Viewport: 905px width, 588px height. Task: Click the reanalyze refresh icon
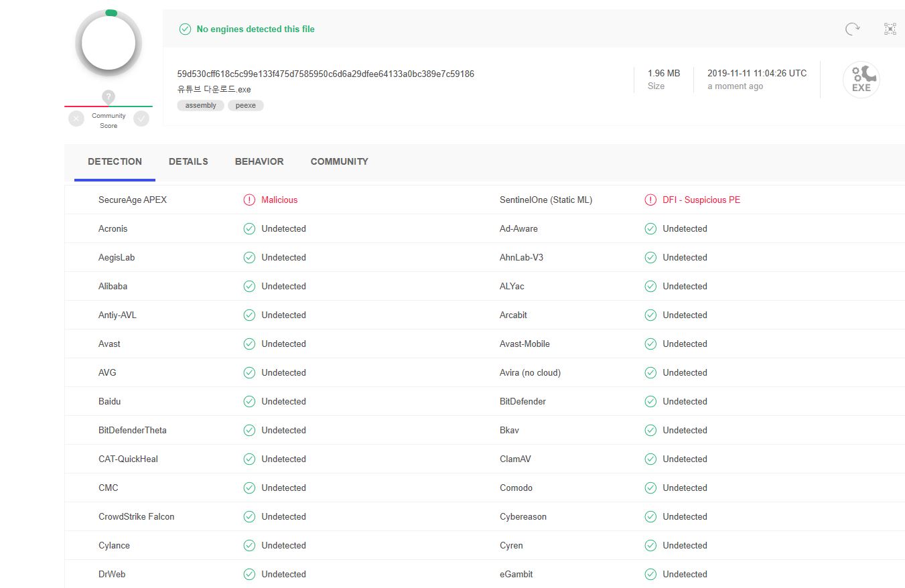pyautogui.click(x=852, y=29)
